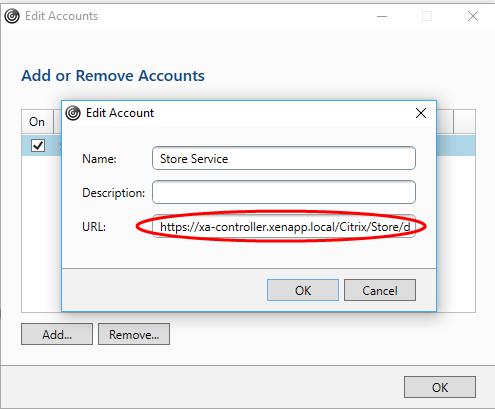495x409 pixels.
Task: Close the Edit Accounts window
Action: [473, 16]
